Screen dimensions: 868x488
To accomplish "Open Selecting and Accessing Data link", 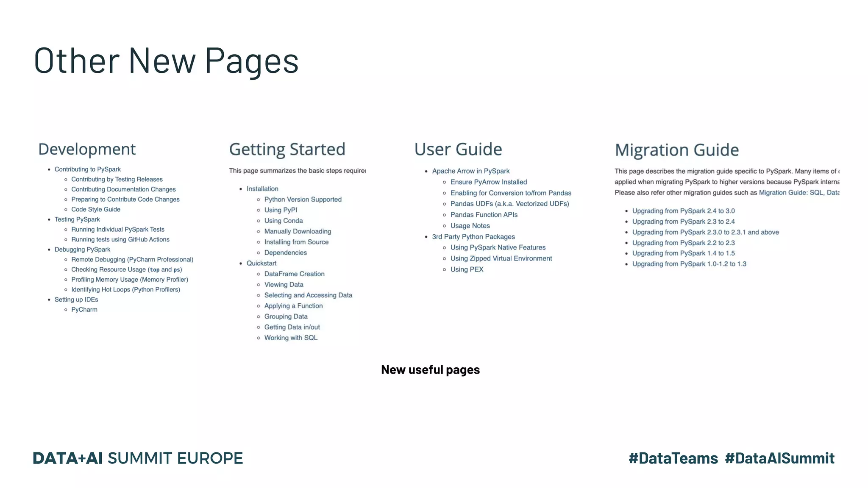I will (x=309, y=295).
